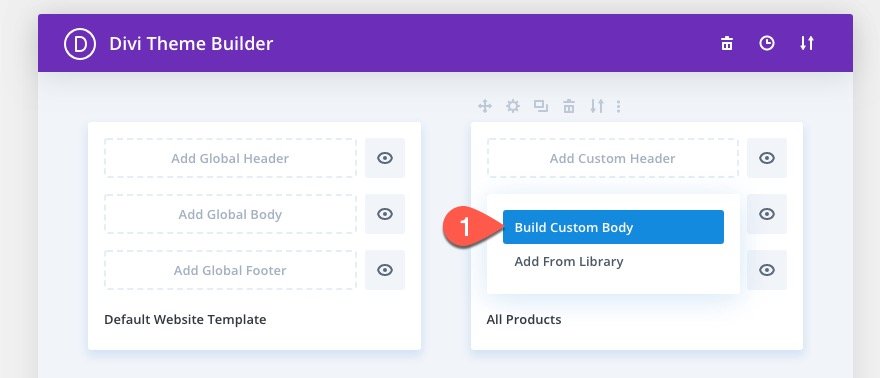Toggle Custom Header visibility eye
Viewport: 880px width, 378px height.
coord(767,158)
